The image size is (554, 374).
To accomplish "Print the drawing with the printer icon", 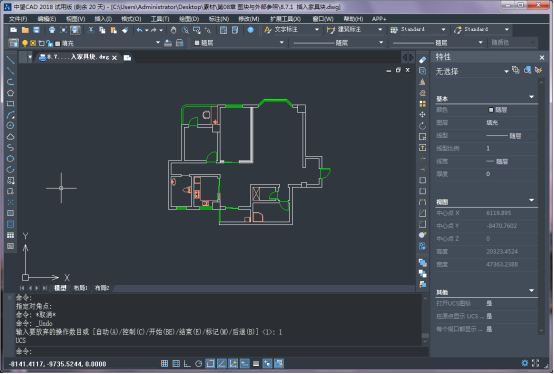I will point(52,30).
